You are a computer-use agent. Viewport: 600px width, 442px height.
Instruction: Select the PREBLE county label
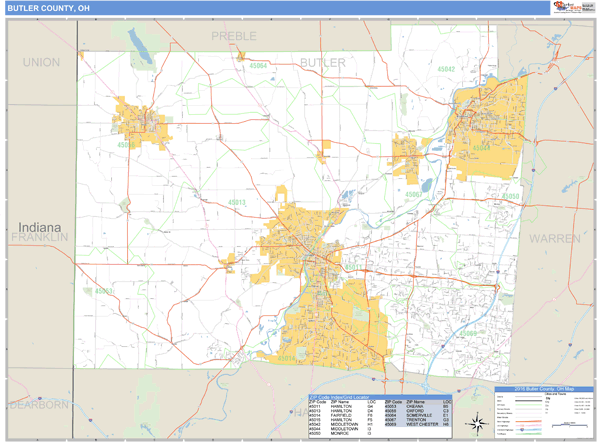pyautogui.click(x=234, y=36)
